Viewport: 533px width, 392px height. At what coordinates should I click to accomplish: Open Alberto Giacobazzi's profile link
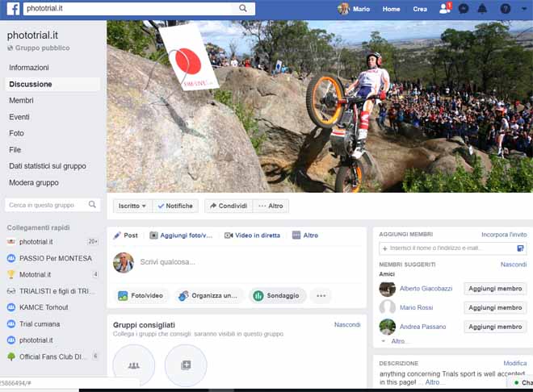coord(426,289)
